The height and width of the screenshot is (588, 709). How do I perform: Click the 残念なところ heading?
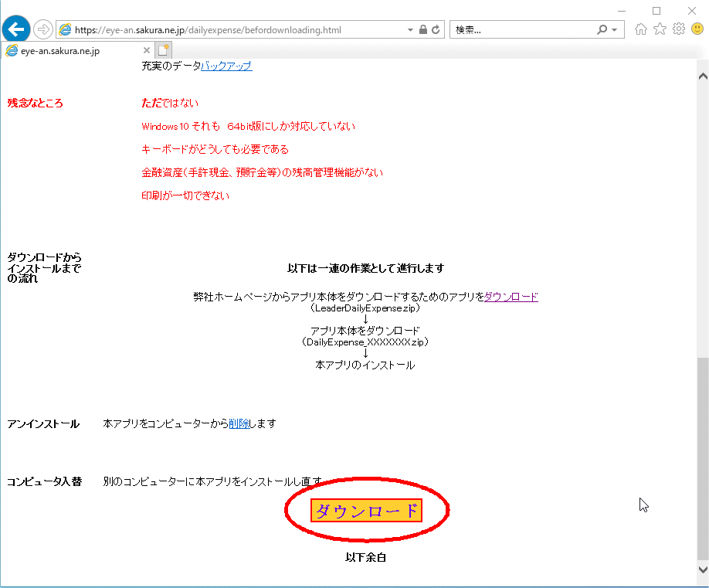coord(35,103)
